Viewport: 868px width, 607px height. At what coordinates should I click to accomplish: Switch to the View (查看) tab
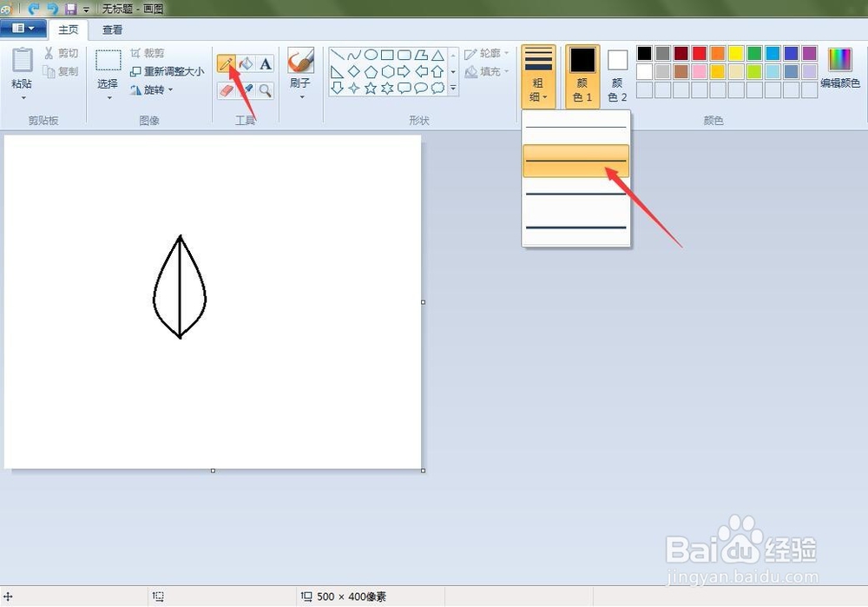coord(112,30)
